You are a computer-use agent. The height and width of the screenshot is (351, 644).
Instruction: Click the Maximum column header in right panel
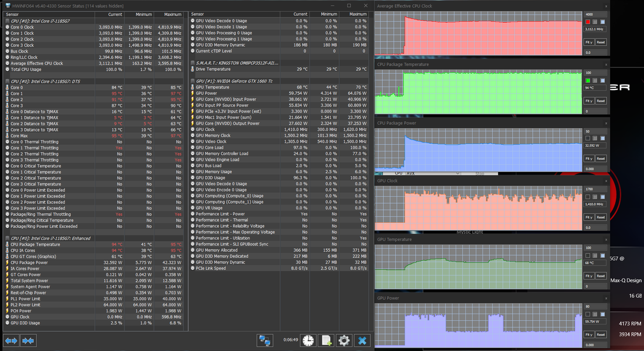[x=354, y=15]
